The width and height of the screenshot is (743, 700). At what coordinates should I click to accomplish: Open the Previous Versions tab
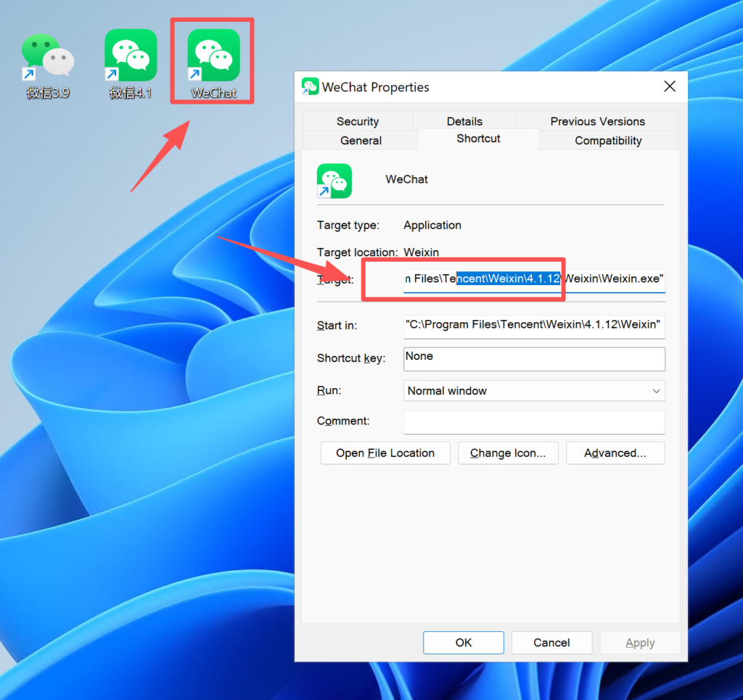(x=598, y=121)
